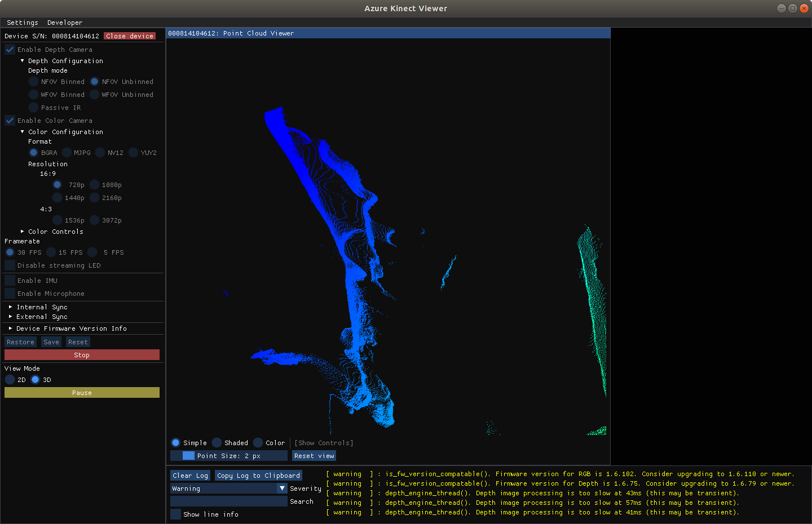Screen dimensions: 812x524
Task: Switch view mode to 2D
Action: (10, 379)
